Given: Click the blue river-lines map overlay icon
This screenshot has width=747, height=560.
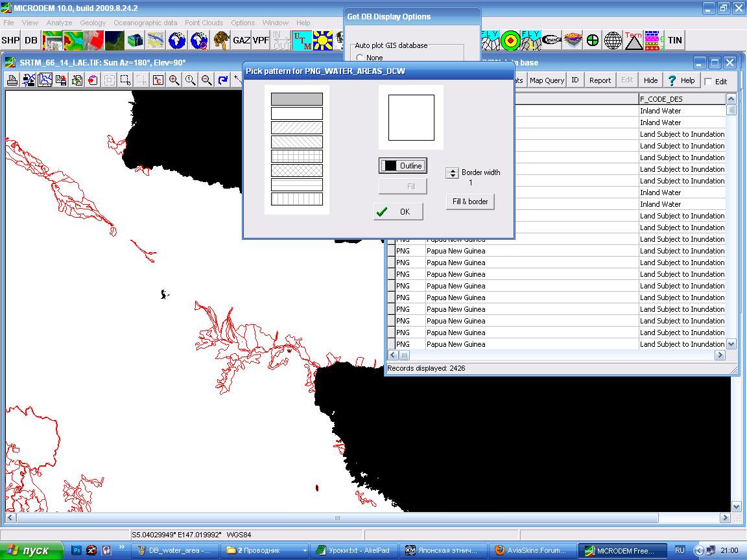Looking at the screenshot, I should point(45,80).
